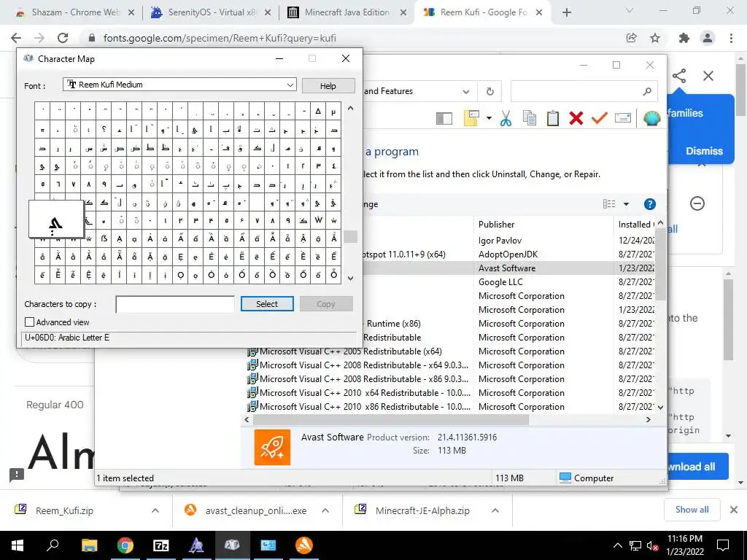Open a new Chrome tab
747x560 pixels.
[566, 13]
